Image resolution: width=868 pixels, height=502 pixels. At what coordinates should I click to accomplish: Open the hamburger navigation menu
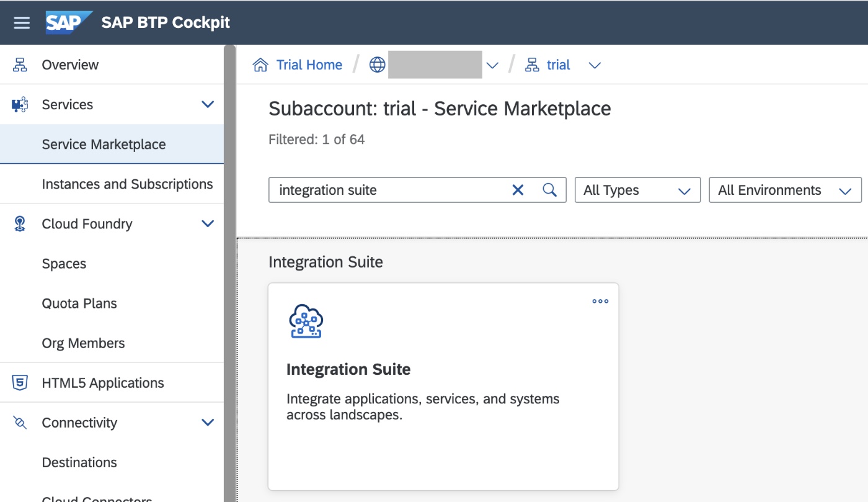pos(22,23)
